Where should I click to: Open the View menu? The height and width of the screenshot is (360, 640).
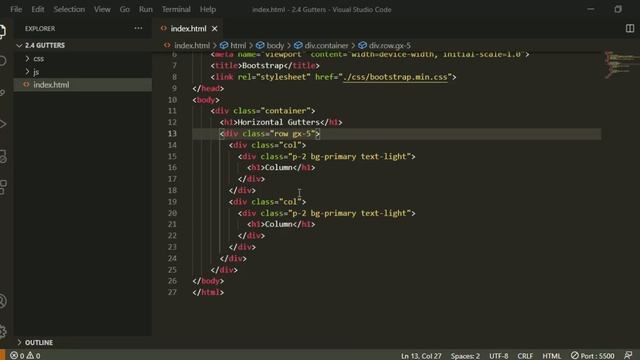point(102,9)
